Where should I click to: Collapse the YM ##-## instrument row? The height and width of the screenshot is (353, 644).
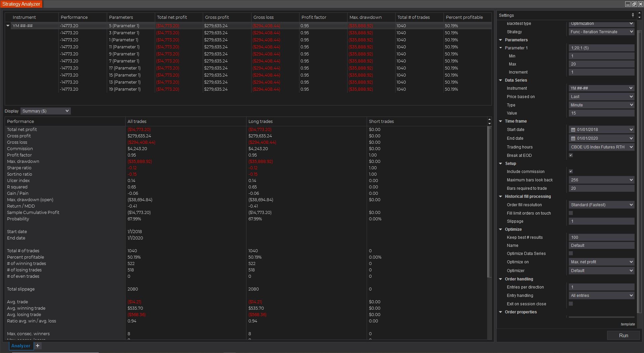8,26
